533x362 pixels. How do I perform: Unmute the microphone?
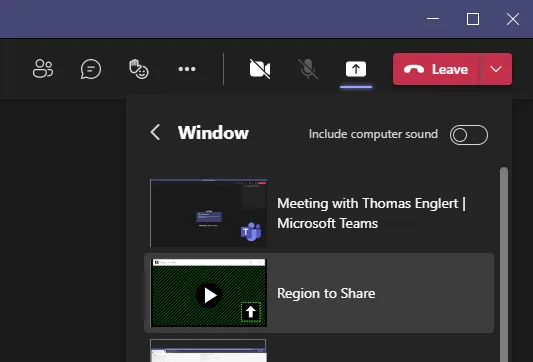click(x=308, y=69)
